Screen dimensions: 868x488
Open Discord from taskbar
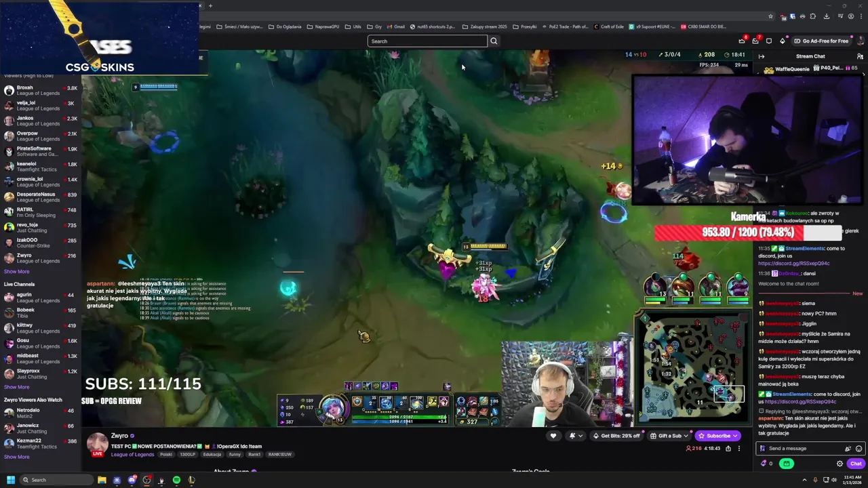(x=132, y=480)
